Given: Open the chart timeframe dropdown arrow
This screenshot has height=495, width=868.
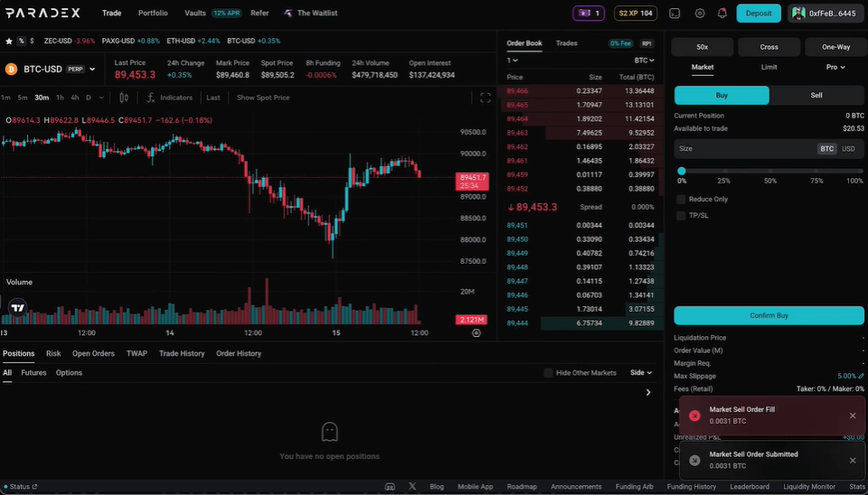Looking at the screenshot, I should coord(101,98).
